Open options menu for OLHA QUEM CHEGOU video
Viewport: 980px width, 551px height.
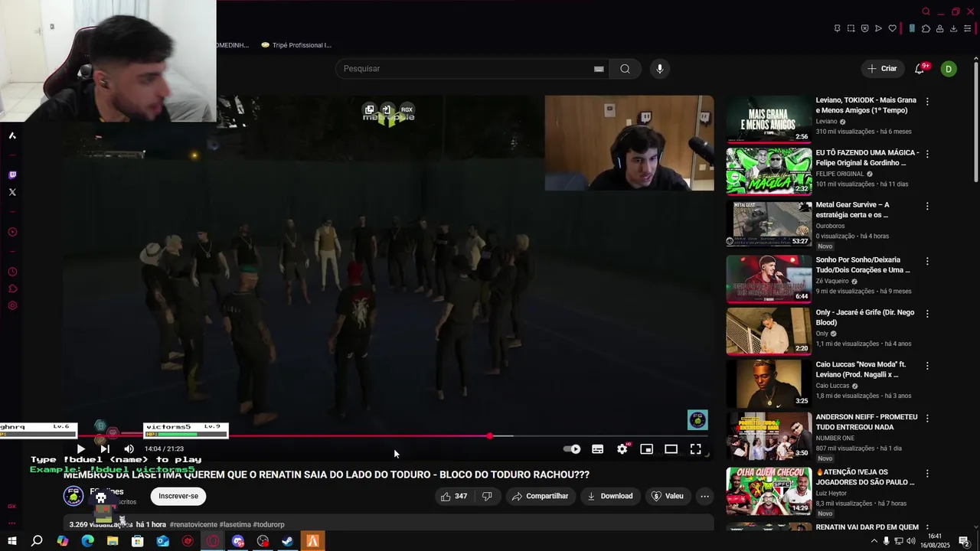pos(927,473)
